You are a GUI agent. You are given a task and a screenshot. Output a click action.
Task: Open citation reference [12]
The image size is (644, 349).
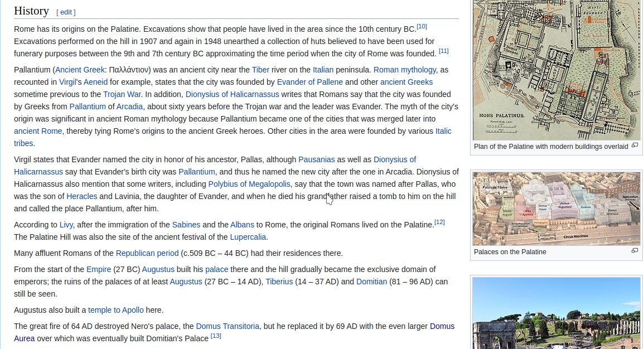(x=439, y=222)
